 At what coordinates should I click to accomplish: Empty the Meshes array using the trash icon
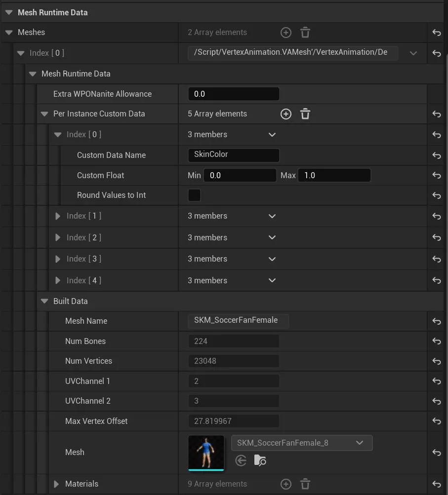click(305, 32)
